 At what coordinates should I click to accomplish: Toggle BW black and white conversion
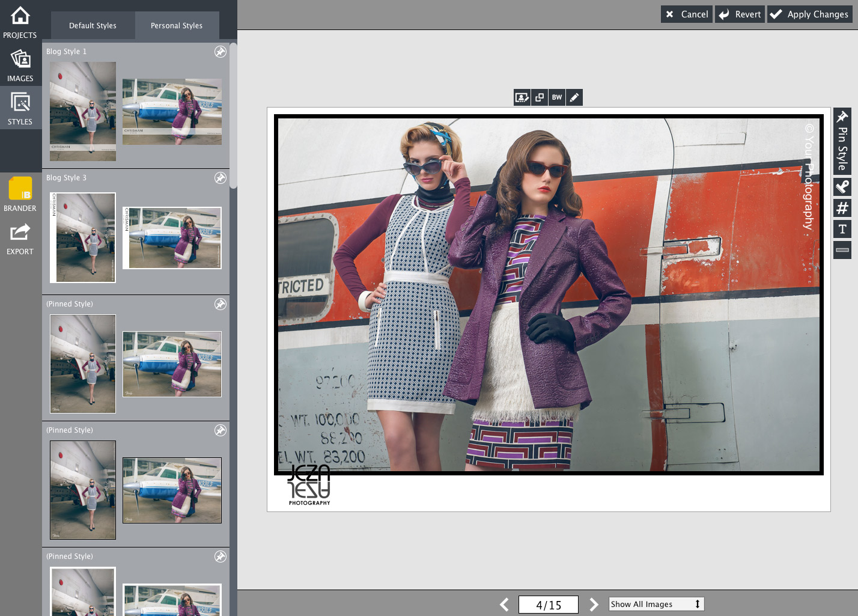pos(557,97)
